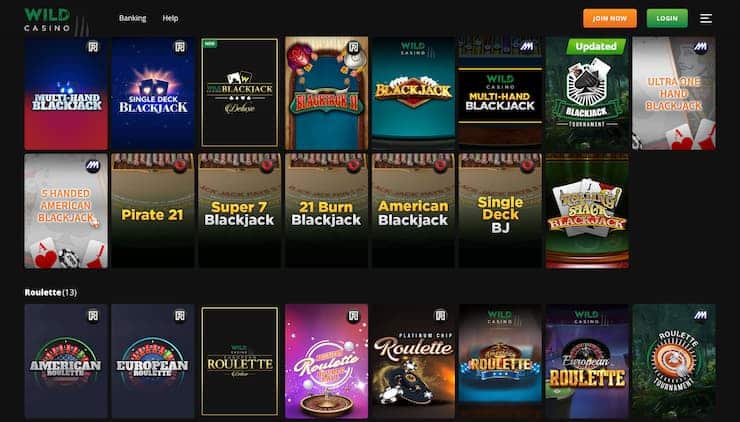Open the Pirate 21 game

152,211
